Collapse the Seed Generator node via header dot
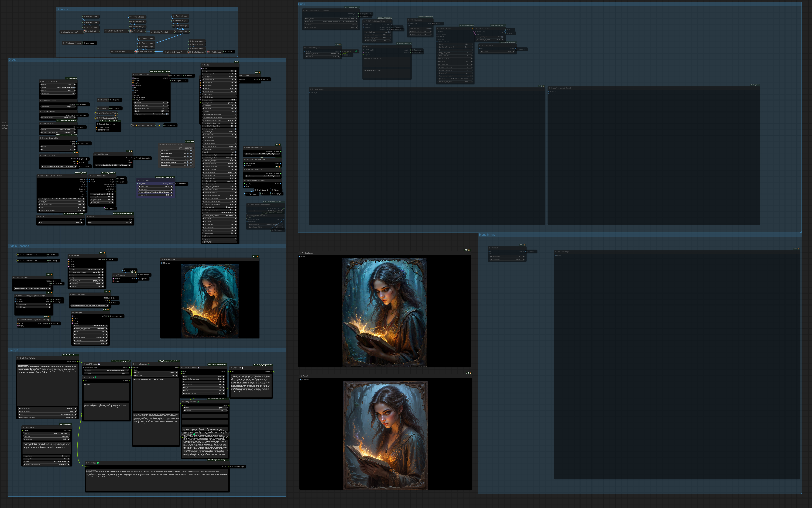 click(x=41, y=124)
